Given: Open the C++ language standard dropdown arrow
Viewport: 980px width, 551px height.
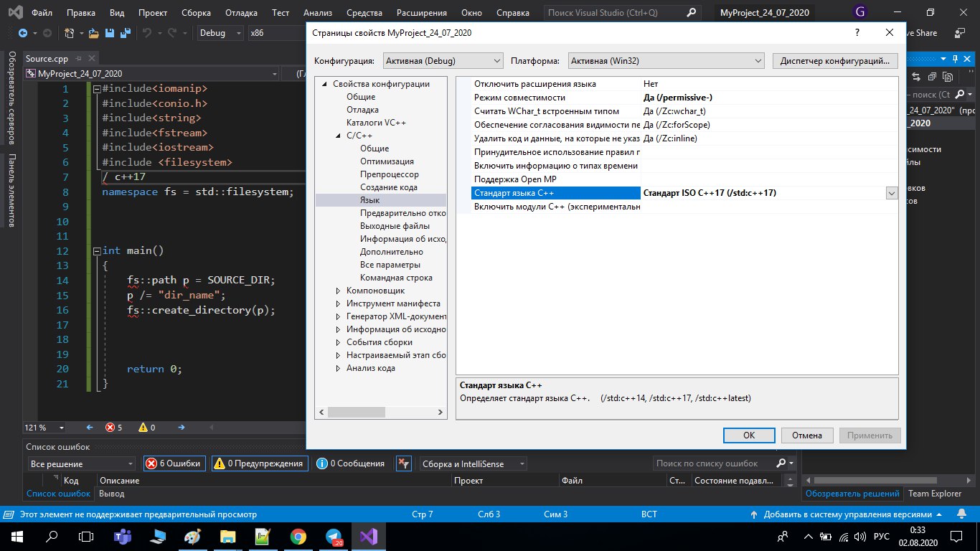Looking at the screenshot, I should 892,193.
